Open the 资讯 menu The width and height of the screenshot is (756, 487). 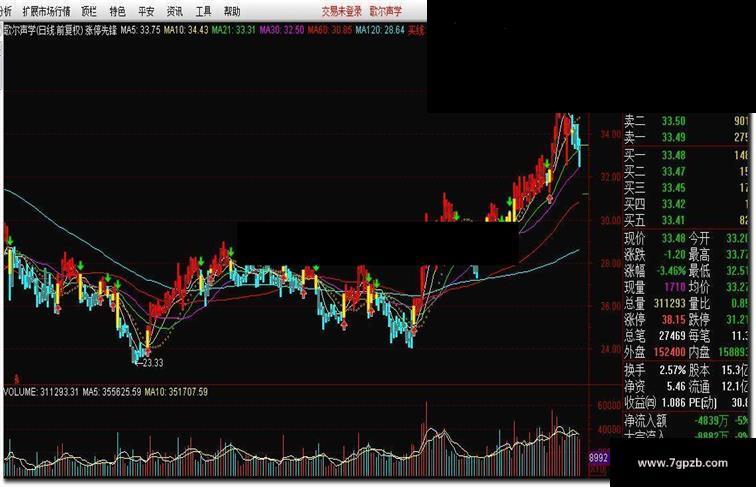coord(175,11)
